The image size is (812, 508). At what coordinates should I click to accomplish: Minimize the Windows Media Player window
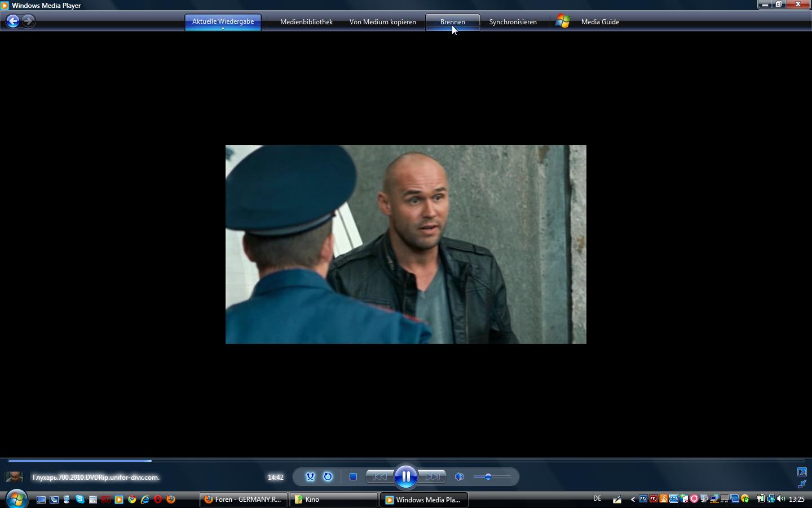coord(765,5)
